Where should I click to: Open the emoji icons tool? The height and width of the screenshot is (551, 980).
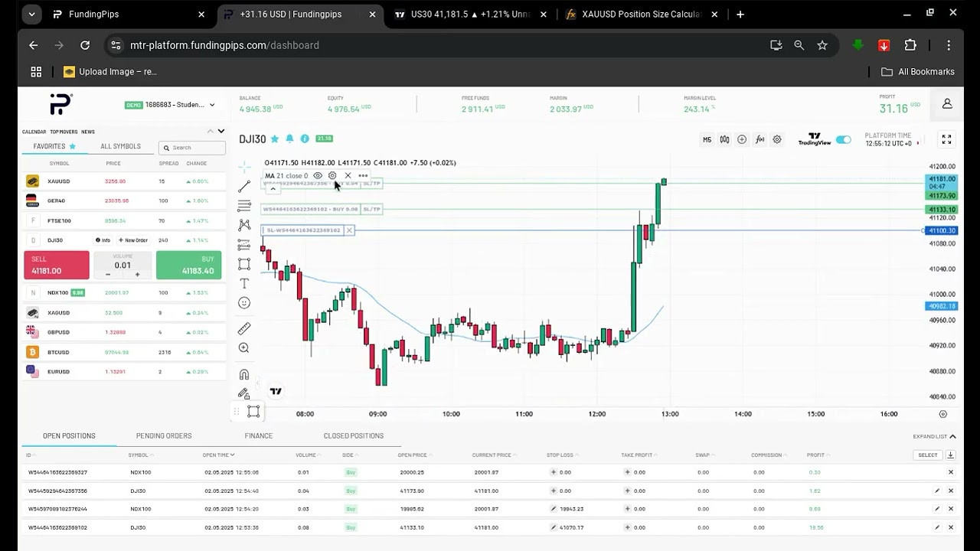tap(244, 303)
